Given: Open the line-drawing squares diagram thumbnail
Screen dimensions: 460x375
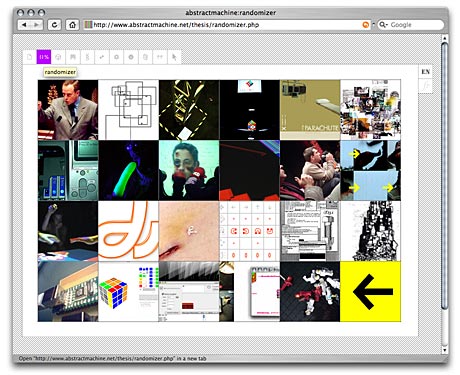Looking at the screenshot, I should [x=129, y=110].
